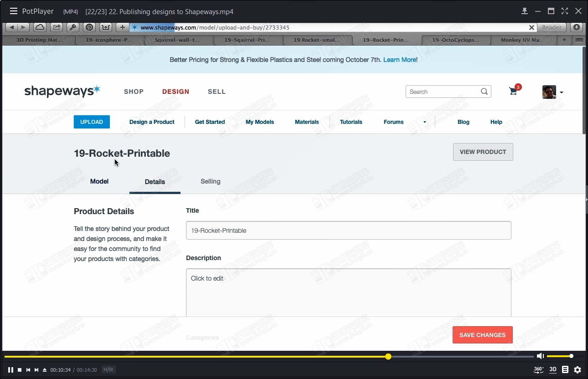Toggle PotPlayer fullscreen mode
588x379 pixels.
coord(565,11)
